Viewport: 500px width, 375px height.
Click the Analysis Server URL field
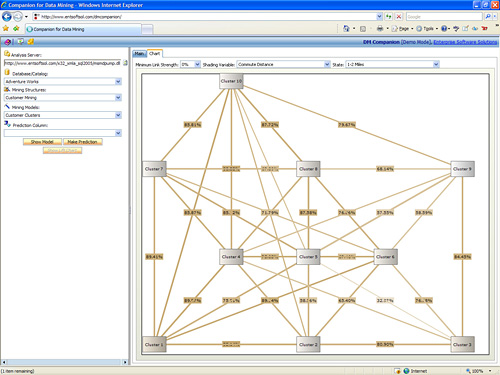pyautogui.click(x=62, y=63)
